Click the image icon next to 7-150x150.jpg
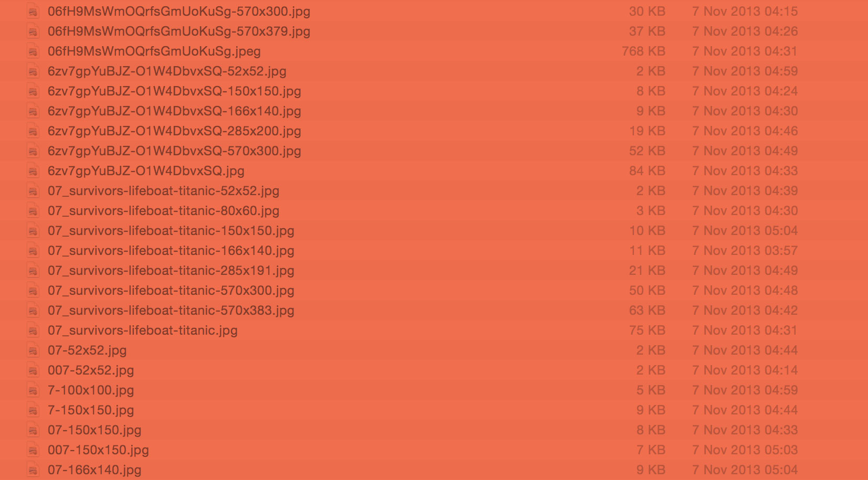Image resolution: width=868 pixels, height=480 pixels. [33, 410]
